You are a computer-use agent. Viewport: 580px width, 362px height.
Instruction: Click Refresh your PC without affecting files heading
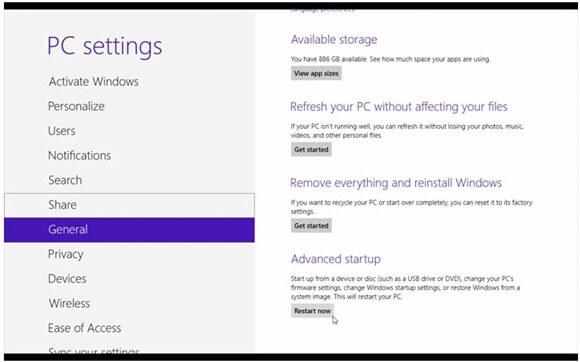pos(399,107)
